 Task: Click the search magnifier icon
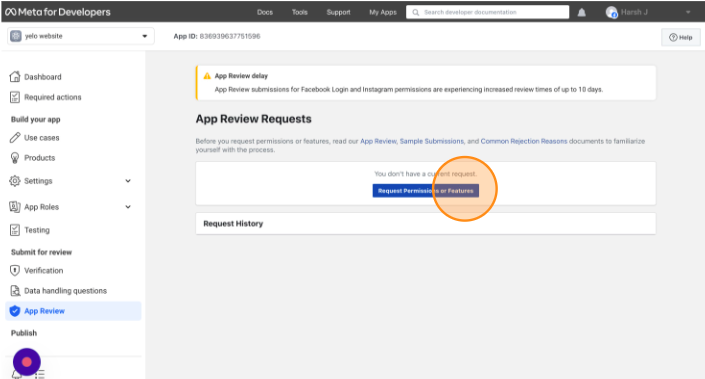tap(415, 12)
